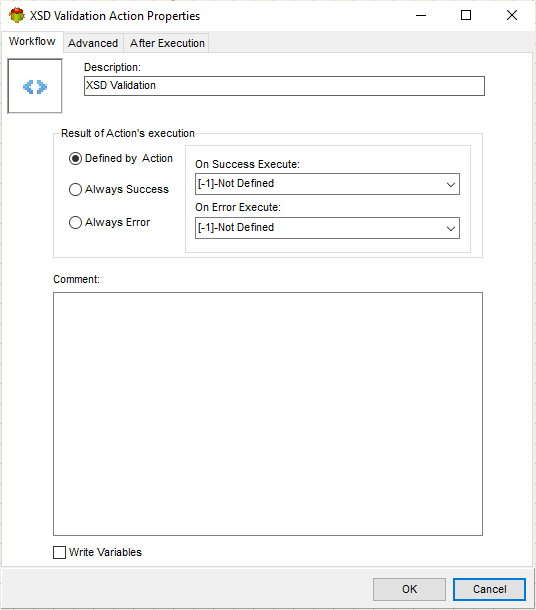The image size is (536, 610).
Task: Click the Cancel button
Action: point(489,589)
